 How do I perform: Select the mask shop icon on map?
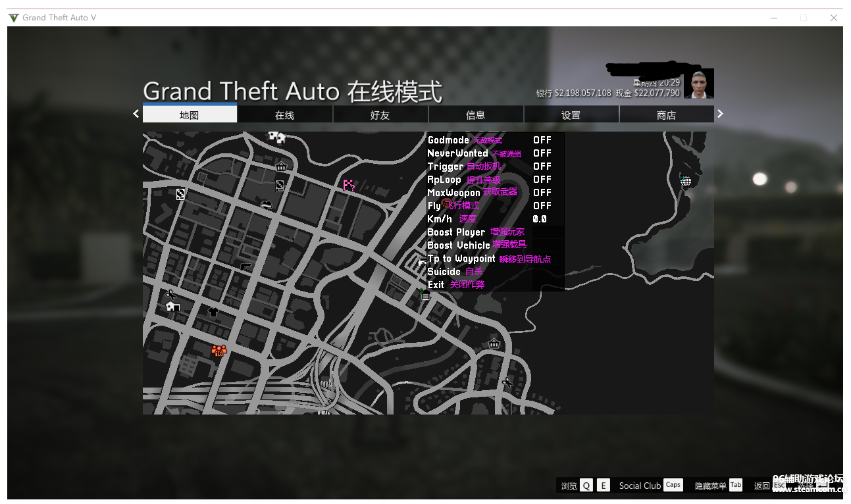point(266,205)
